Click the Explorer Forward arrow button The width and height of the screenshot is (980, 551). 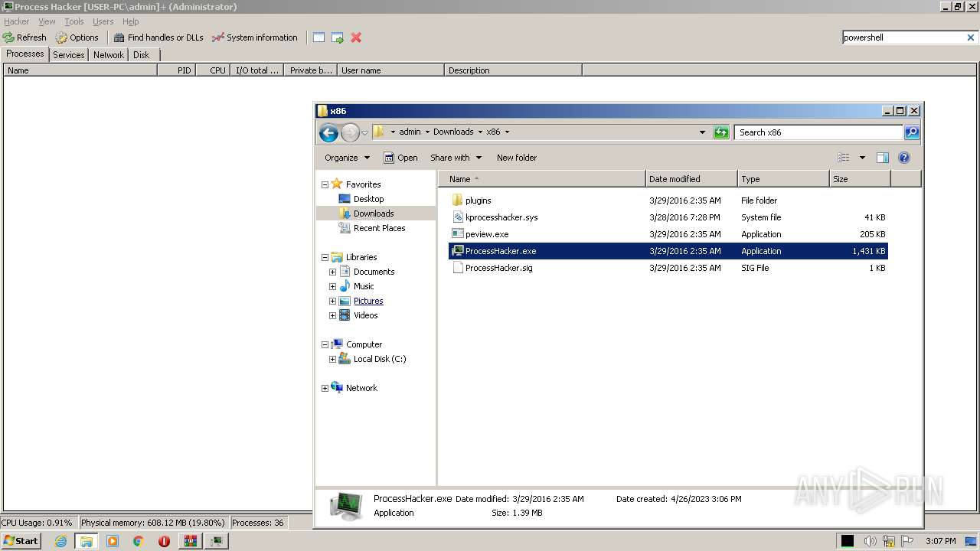click(350, 132)
